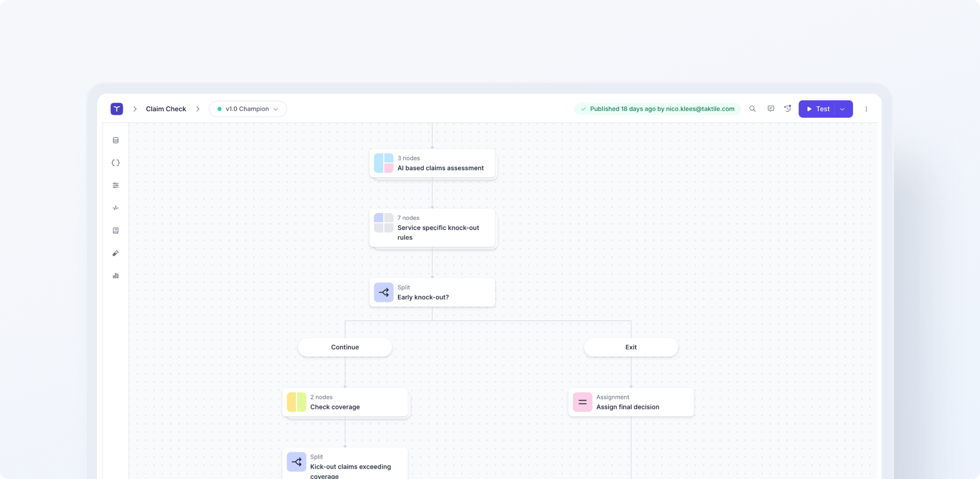Open the dropdown arrow beside Test button
The height and width of the screenshot is (479, 980).
click(x=842, y=109)
